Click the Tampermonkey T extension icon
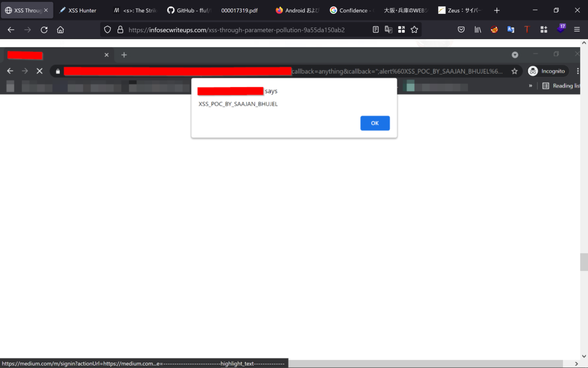The image size is (588, 368). tap(527, 29)
